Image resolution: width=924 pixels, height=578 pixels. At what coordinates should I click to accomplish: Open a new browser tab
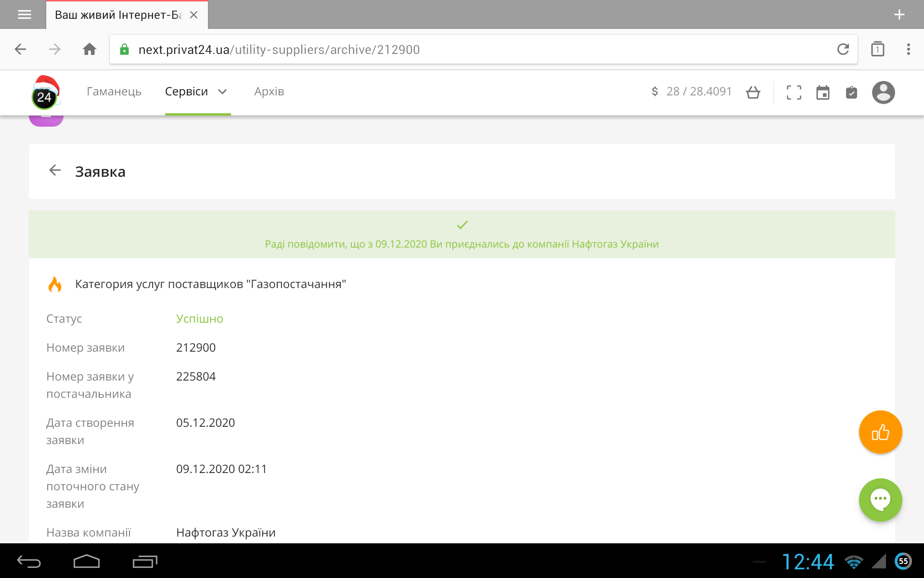pyautogui.click(x=899, y=14)
